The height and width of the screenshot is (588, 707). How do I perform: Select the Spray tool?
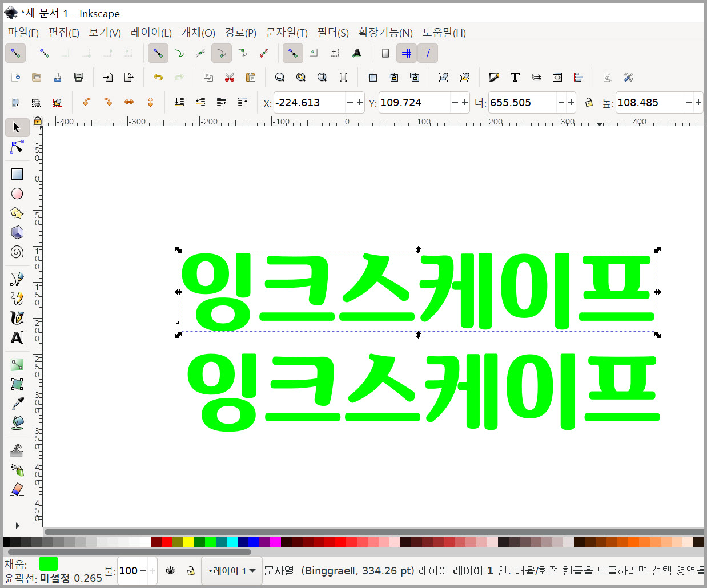coord(17,470)
